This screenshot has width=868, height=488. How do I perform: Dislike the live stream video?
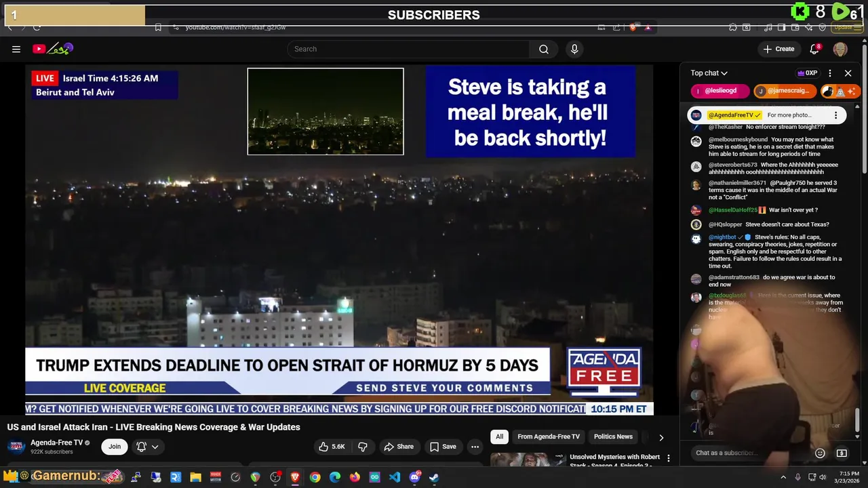coord(363,447)
